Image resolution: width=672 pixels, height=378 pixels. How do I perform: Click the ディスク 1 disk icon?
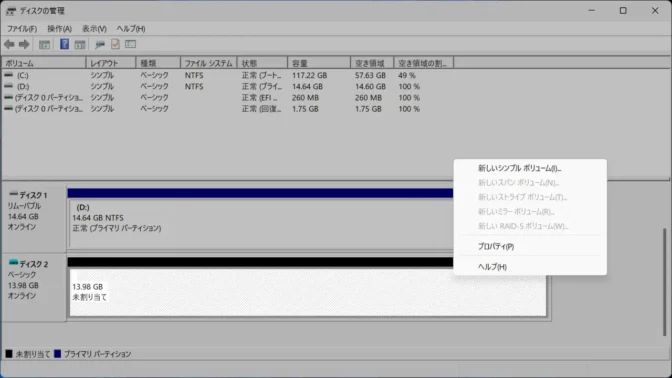pos(14,194)
